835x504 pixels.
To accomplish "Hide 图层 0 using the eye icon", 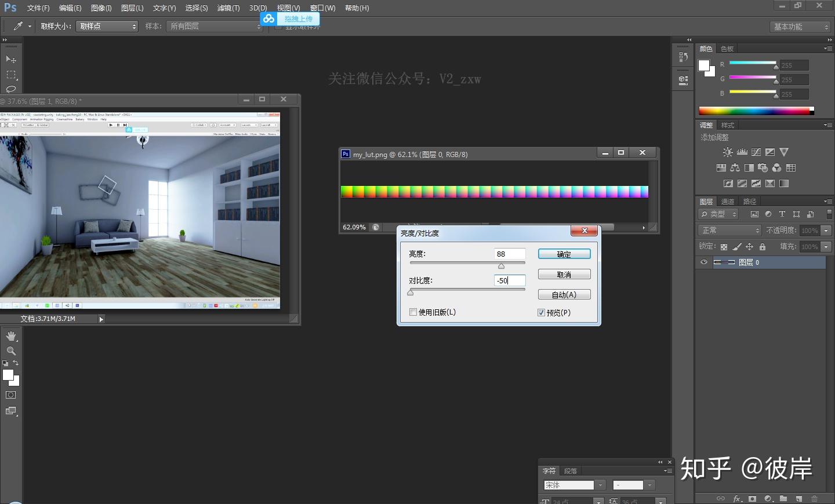I will pos(704,262).
